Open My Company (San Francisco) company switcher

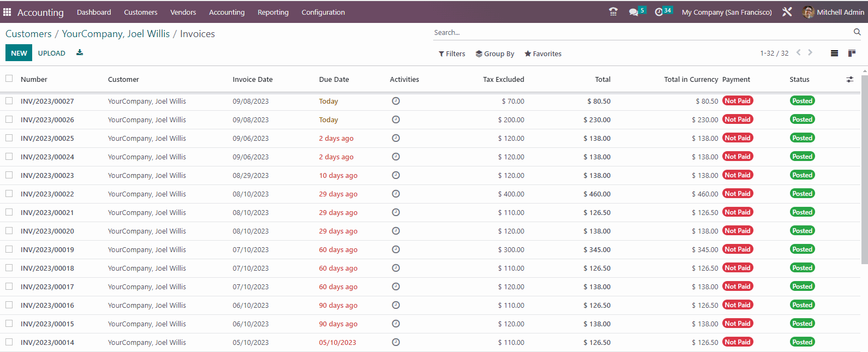(727, 12)
